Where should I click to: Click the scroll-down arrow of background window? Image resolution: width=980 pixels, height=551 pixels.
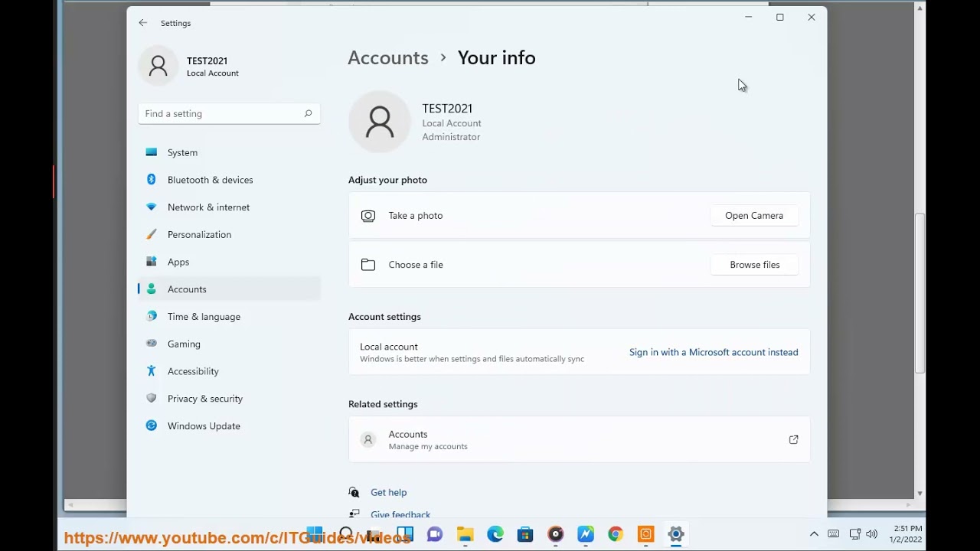coord(920,494)
